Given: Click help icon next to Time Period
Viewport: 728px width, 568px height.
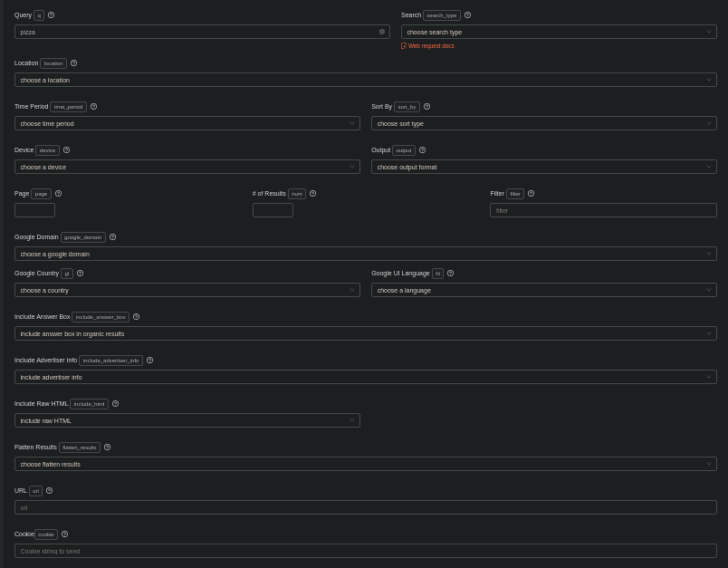Looking at the screenshot, I should pyautogui.click(x=93, y=107).
